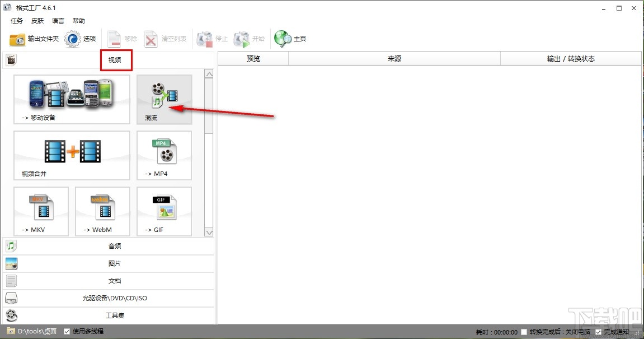Viewport: 644px width, 339px height.
Task: Select the 混流 mux tile
Action: [x=164, y=99]
